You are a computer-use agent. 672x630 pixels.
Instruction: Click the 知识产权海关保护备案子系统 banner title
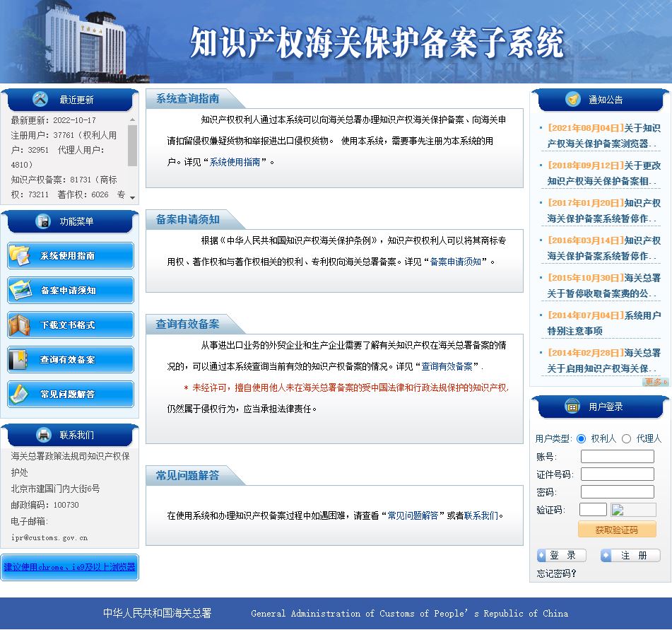coord(377,42)
